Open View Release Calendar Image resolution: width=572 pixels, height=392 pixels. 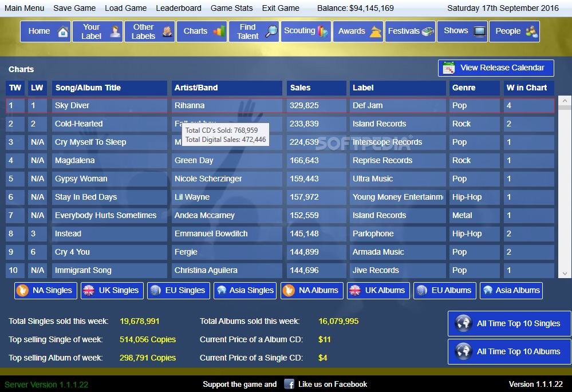496,68
